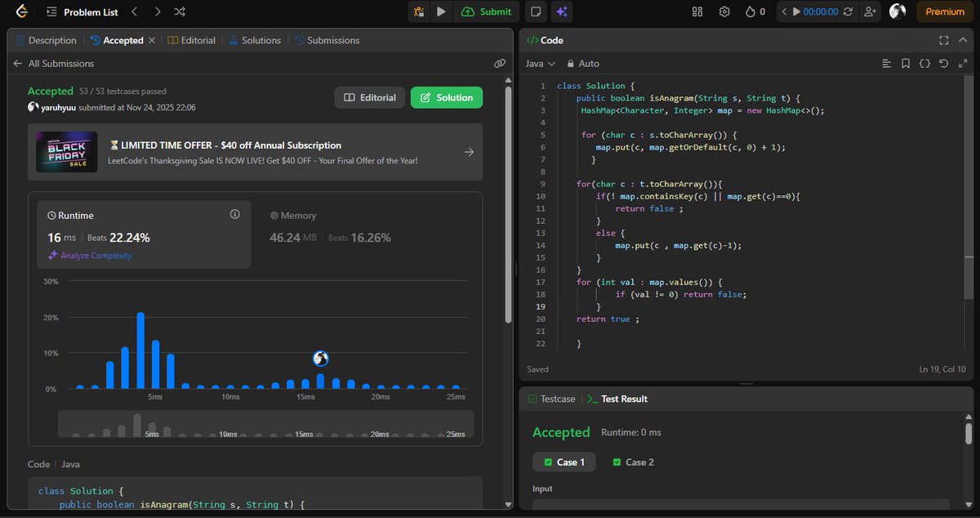Screen dimensions: 980x518
Task: Open the Java language dropdown
Action: [541, 63]
